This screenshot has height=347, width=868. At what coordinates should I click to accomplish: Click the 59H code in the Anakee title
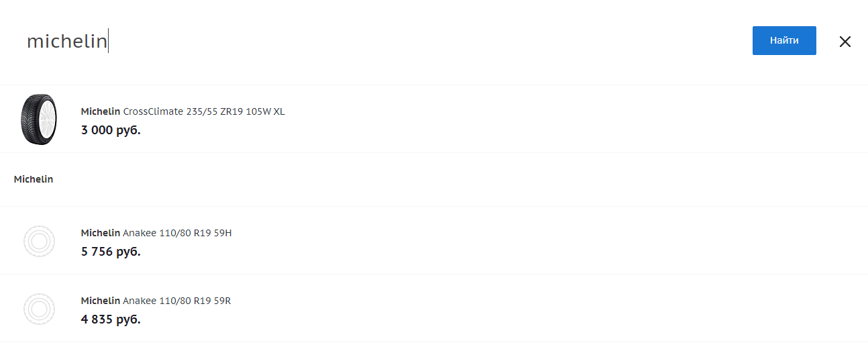pos(222,233)
